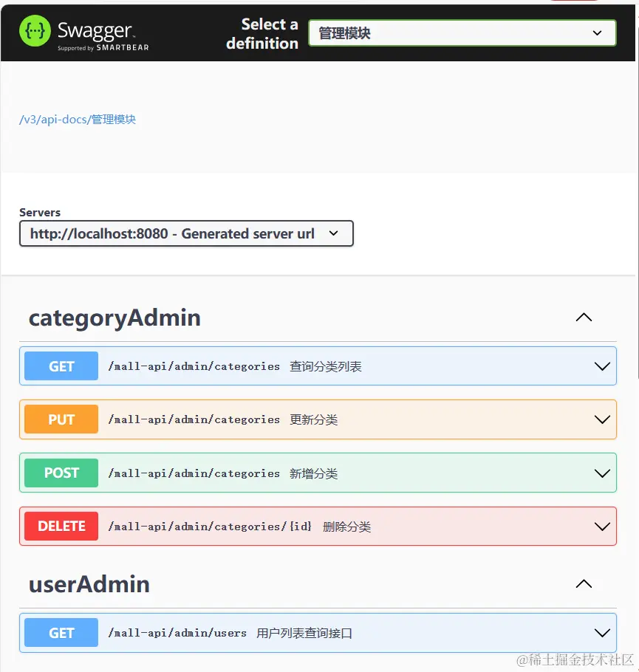
Task: Click the path /mall-api/admin/users
Action: coord(177,633)
